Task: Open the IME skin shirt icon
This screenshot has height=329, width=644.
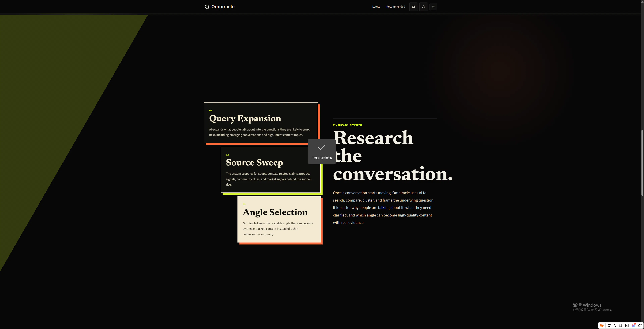Action: coord(633,325)
